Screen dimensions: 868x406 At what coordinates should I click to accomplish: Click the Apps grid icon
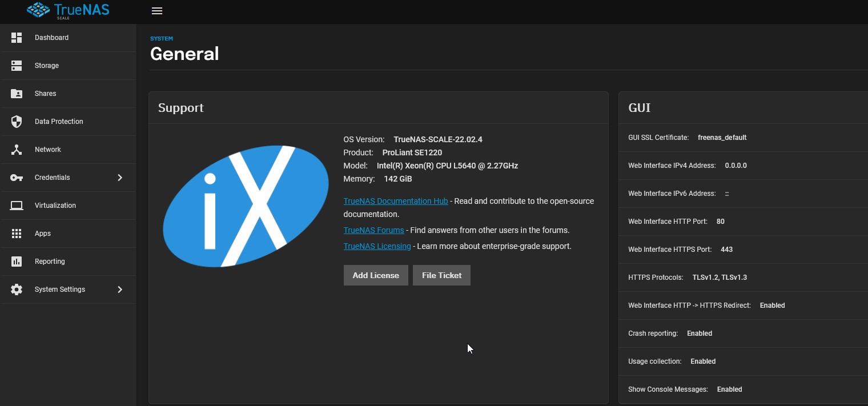pos(17,234)
